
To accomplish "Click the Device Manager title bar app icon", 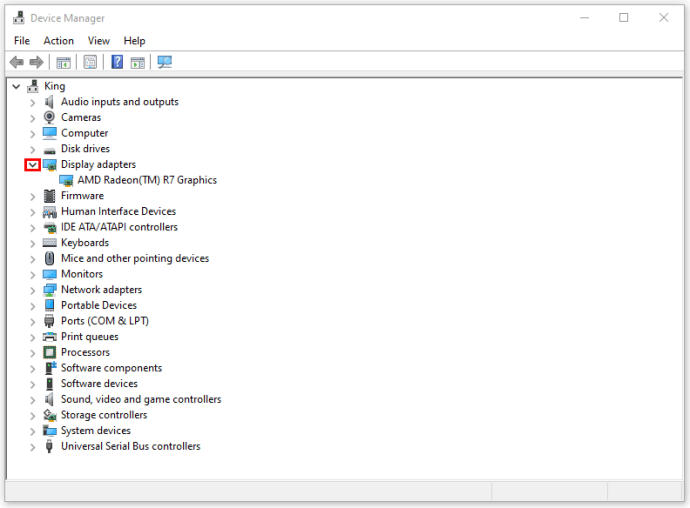I will point(19,18).
